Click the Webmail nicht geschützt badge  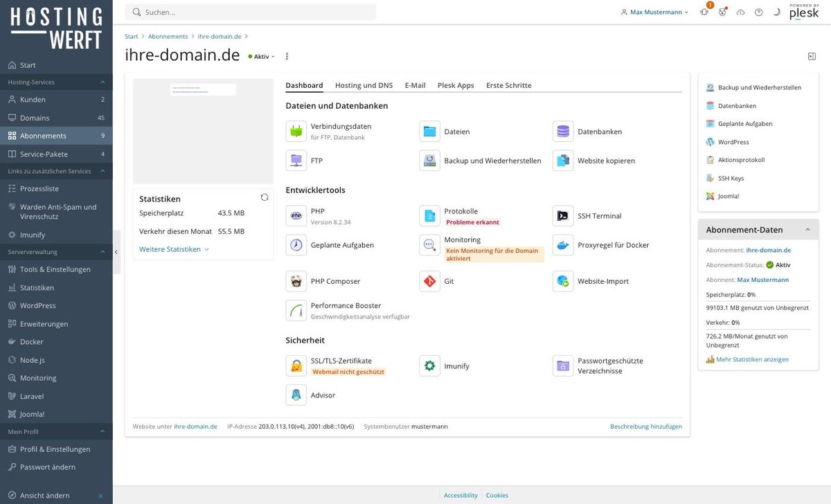pyautogui.click(x=348, y=372)
